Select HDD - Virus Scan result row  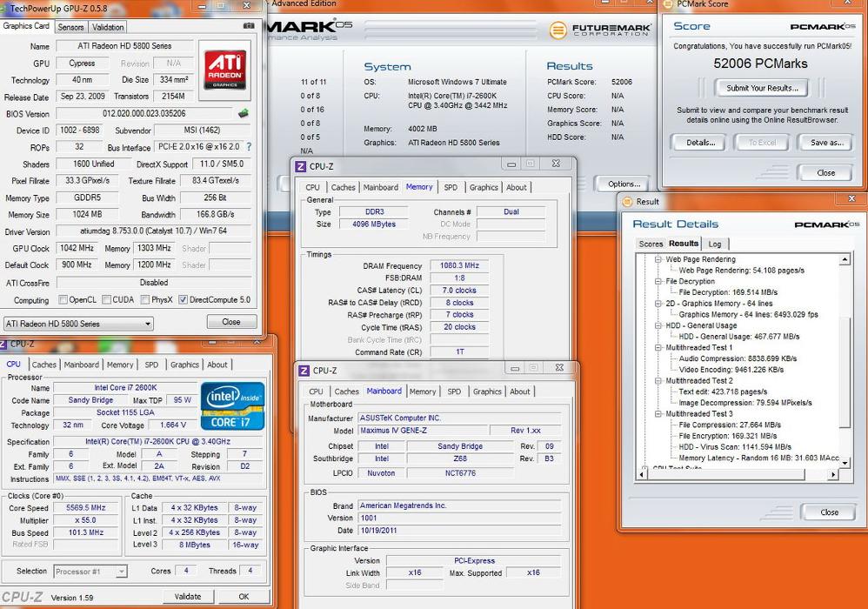pos(735,447)
